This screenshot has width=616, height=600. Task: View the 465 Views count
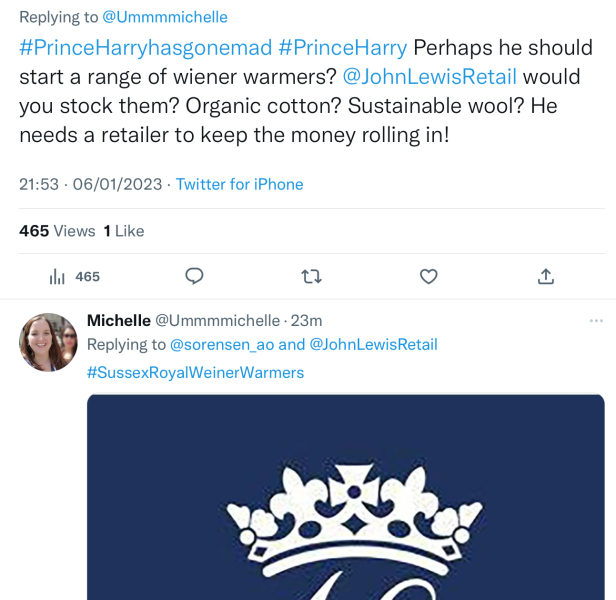(57, 231)
